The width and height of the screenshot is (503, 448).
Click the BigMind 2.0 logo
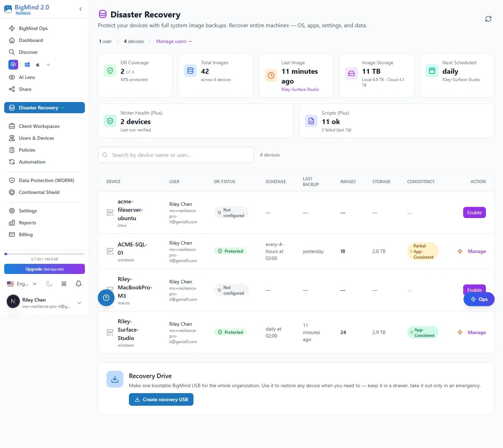point(27,9)
